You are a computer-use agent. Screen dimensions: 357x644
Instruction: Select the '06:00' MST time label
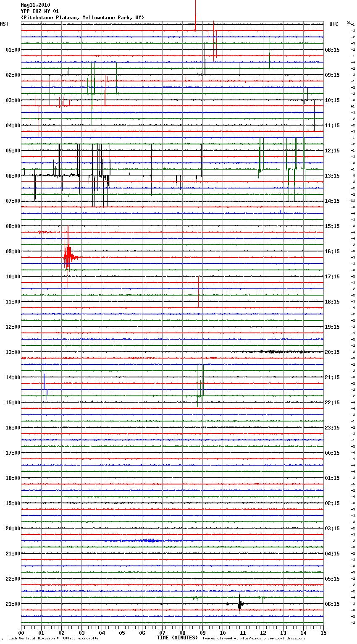(x=13, y=176)
